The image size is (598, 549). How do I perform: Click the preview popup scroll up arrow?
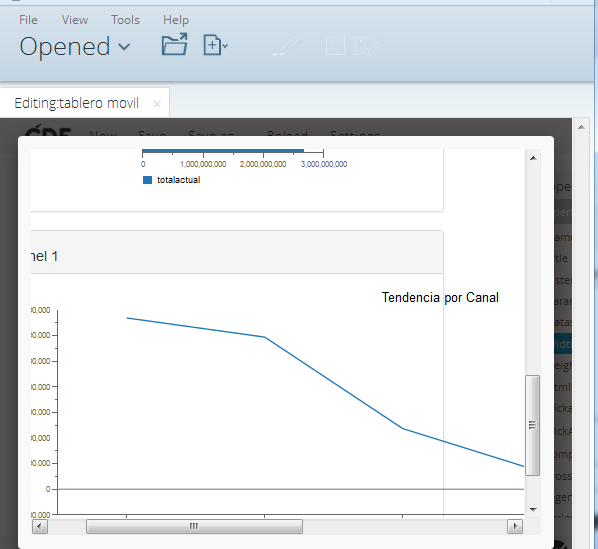533,158
